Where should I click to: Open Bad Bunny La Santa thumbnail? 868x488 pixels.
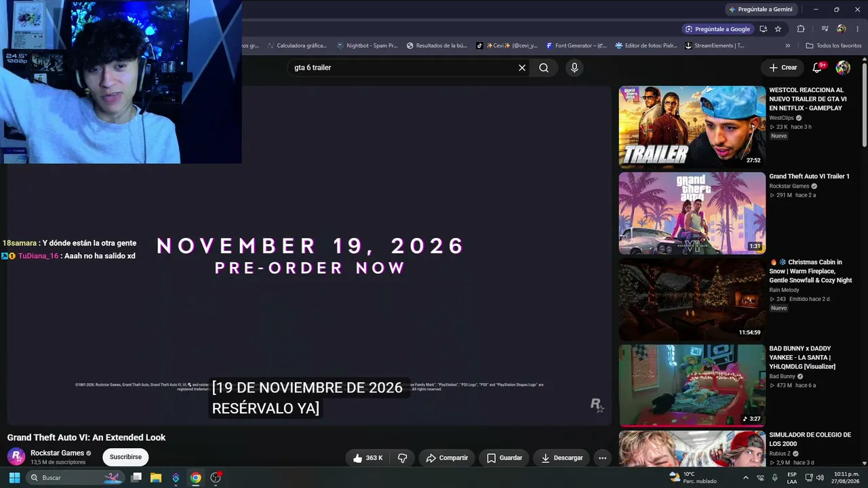click(692, 385)
